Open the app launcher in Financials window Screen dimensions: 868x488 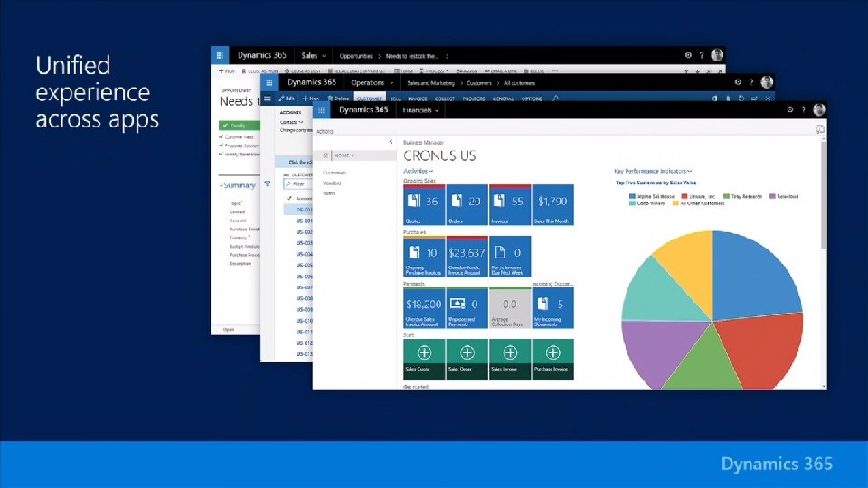point(321,110)
